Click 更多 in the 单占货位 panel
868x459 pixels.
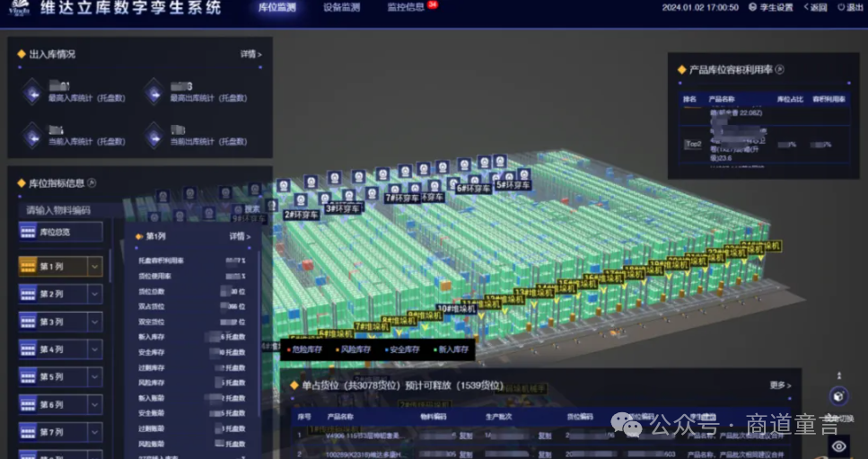coord(780,385)
